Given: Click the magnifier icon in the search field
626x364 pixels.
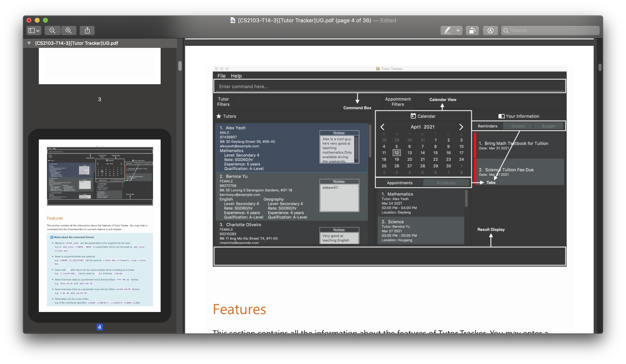Looking at the screenshot, I should click(x=506, y=31).
